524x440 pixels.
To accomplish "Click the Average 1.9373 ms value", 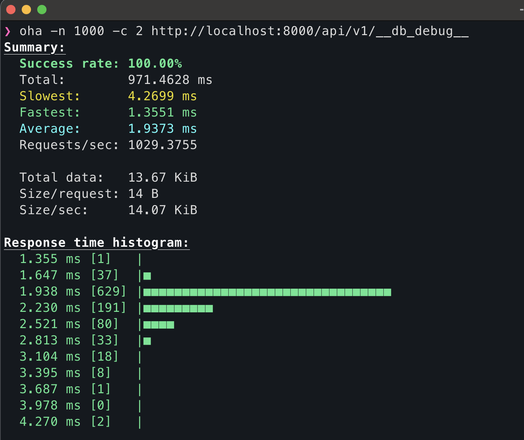I will coord(162,129).
